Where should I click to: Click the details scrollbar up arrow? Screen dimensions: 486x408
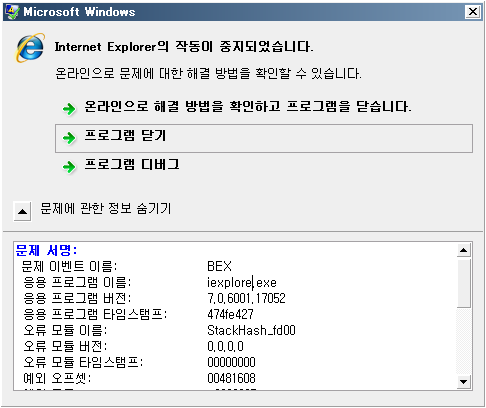(463, 250)
